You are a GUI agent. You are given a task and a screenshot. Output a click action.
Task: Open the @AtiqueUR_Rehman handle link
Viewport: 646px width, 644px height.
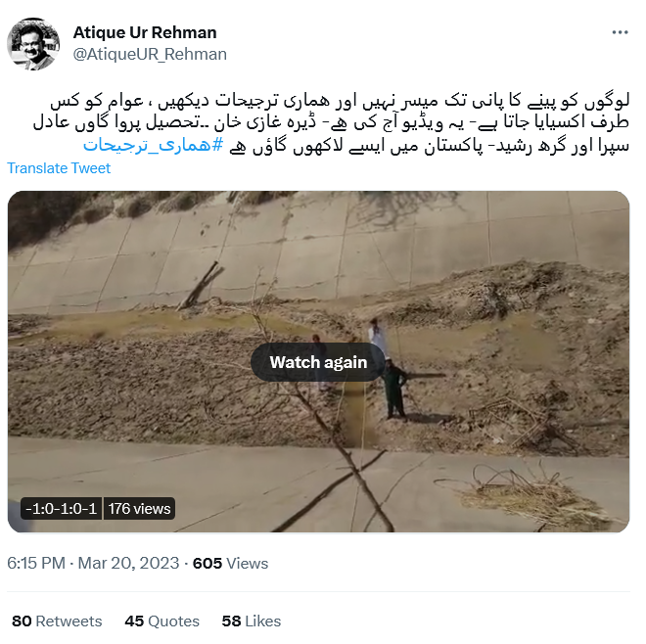(x=150, y=54)
